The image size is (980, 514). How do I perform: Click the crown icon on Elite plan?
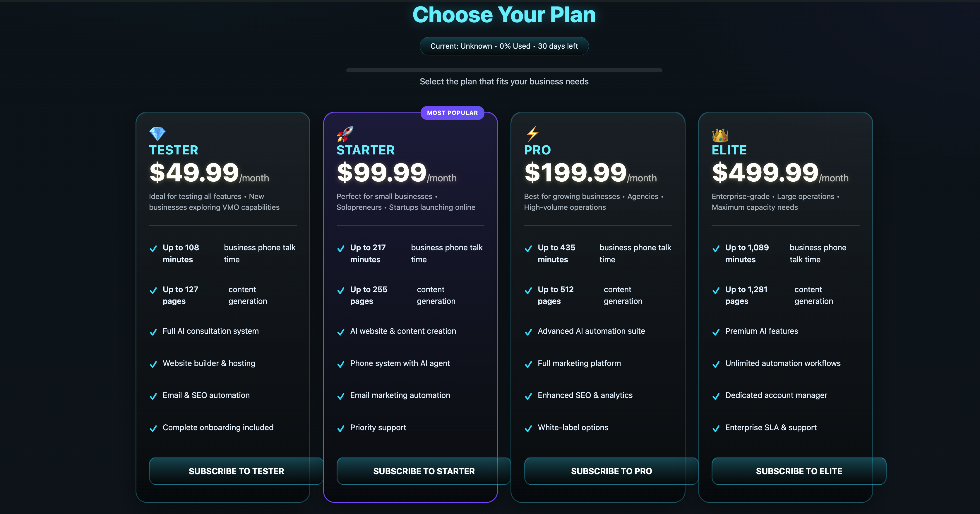coord(720,135)
